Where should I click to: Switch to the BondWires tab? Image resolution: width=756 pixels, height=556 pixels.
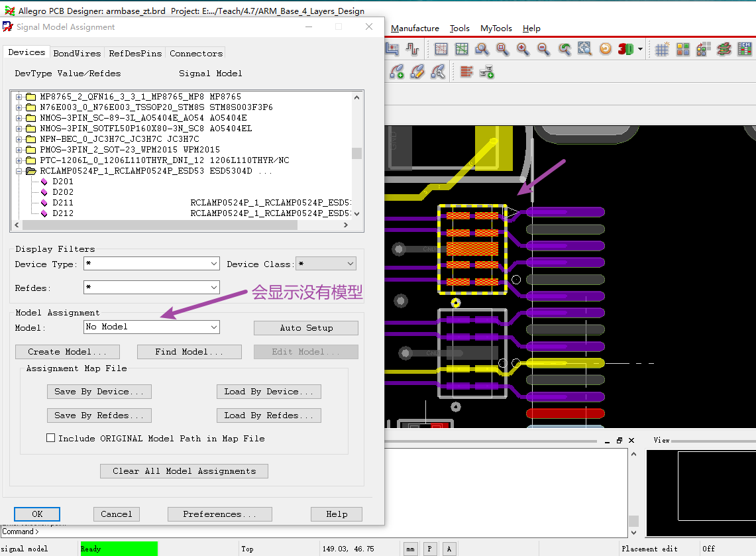coord(77,54)
